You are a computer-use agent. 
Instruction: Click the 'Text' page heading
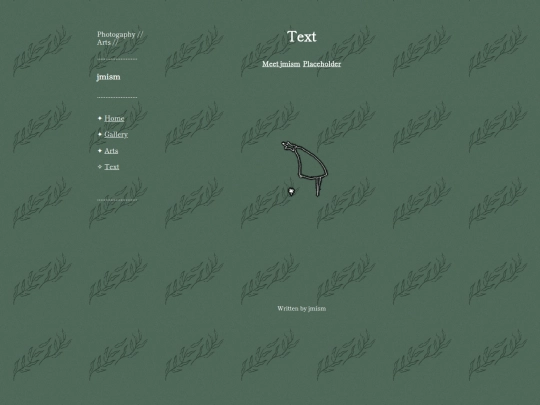pyautogui.click(x=302, y=37)
